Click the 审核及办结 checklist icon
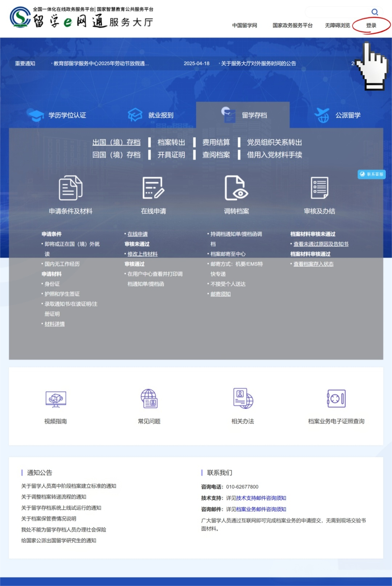This screenshot has height=586, width=392. pyautogui.click(x=320, y=188)
